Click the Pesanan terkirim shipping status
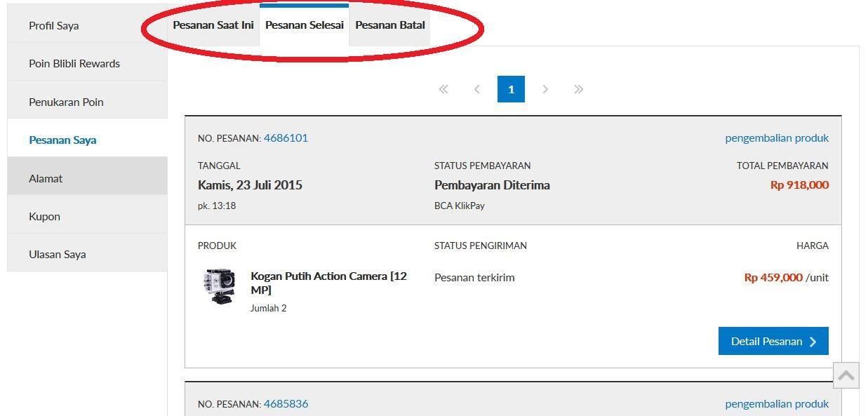The width and height of the screenshot is (868, 416). coord(474,277)
